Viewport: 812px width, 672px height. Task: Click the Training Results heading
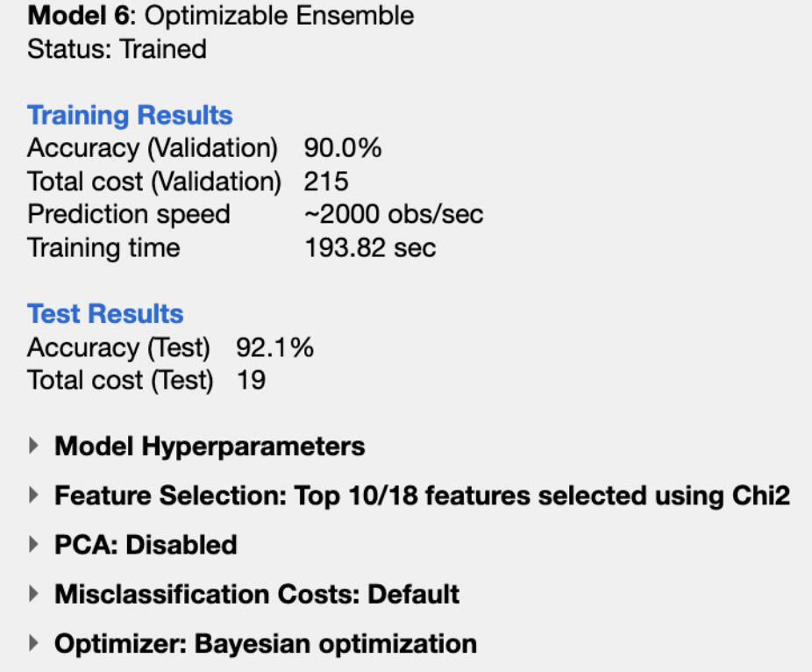pos(130,116)
